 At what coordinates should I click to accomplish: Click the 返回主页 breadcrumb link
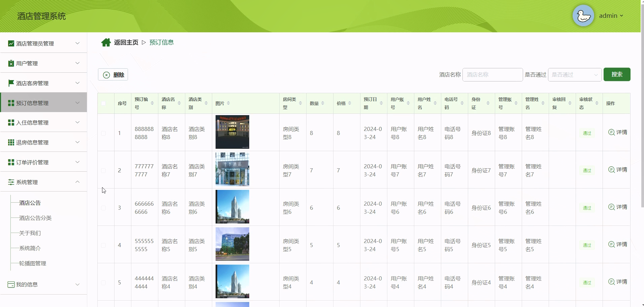pyautogui.click(x=126, y=42)
